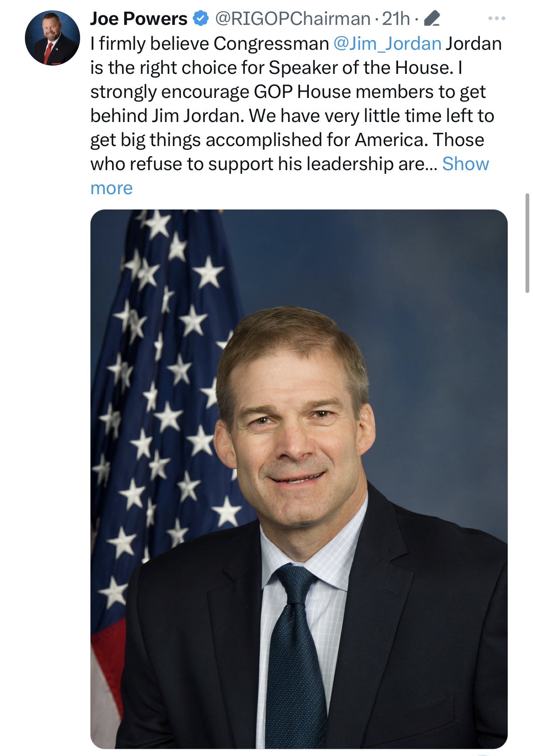Click the word "more" under the tweet text
Image resolution: width=533 pixels, height=756 pixels.
112,188
